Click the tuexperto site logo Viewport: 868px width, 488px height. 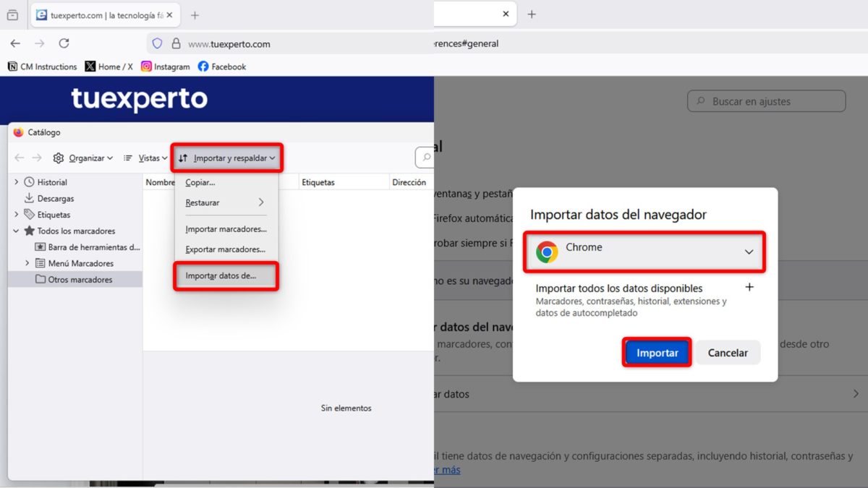click(139, 99)
